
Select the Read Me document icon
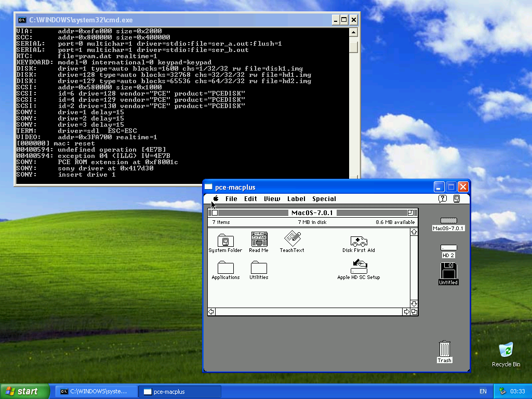click(259, 239)
